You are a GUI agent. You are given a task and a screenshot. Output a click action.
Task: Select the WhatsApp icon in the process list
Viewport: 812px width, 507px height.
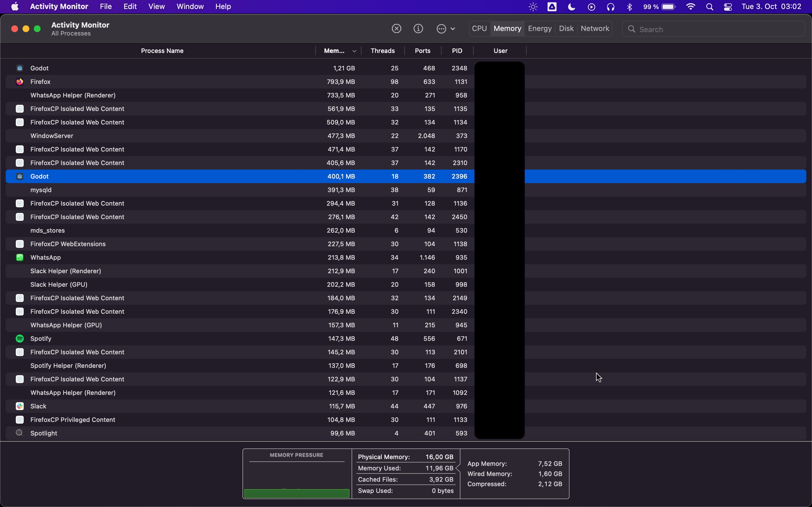[x=20, y=257]
